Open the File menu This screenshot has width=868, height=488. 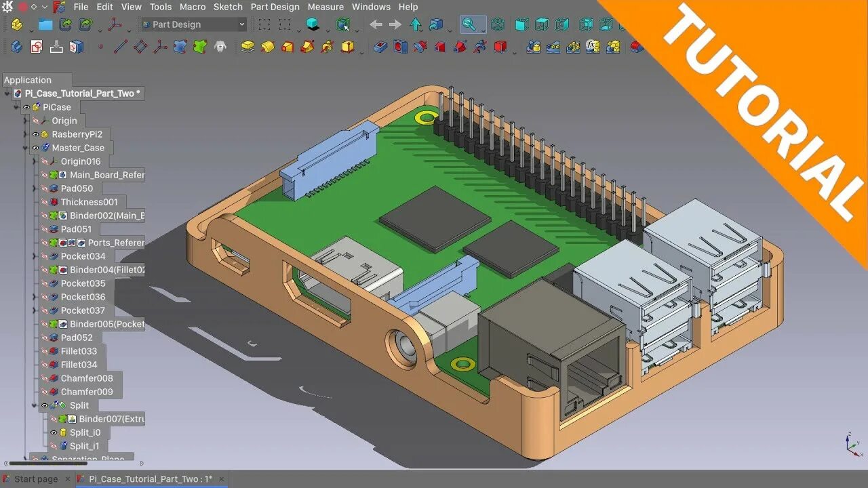pos(81,7)
